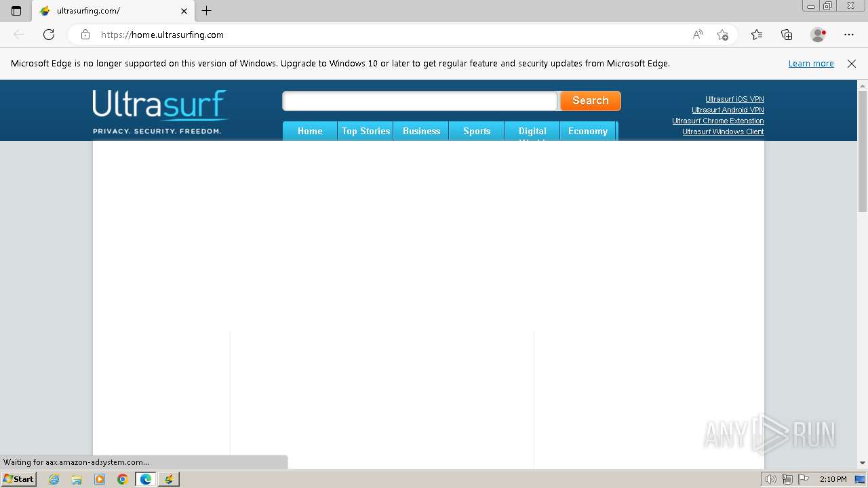Open the Collections icon

[787, 35]
